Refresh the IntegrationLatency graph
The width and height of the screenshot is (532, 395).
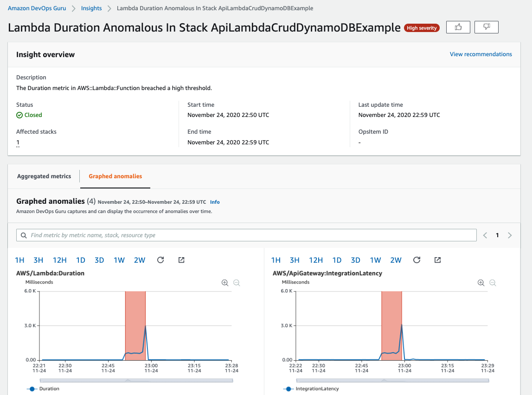pos(417,260)
